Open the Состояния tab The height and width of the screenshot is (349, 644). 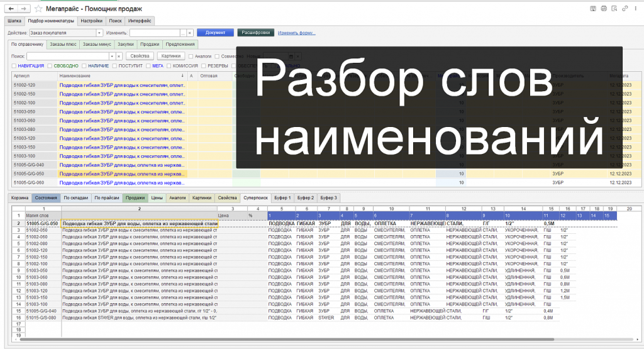(46, 198)
